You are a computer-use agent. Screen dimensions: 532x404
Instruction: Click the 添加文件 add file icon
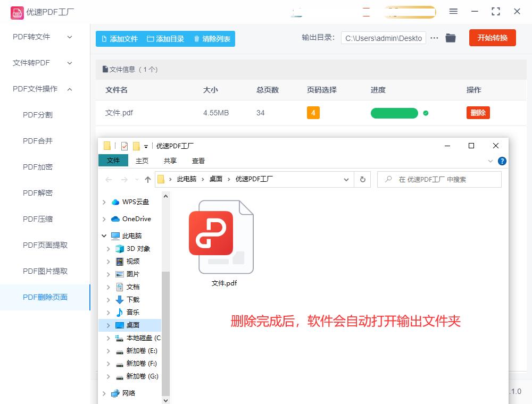104,39
